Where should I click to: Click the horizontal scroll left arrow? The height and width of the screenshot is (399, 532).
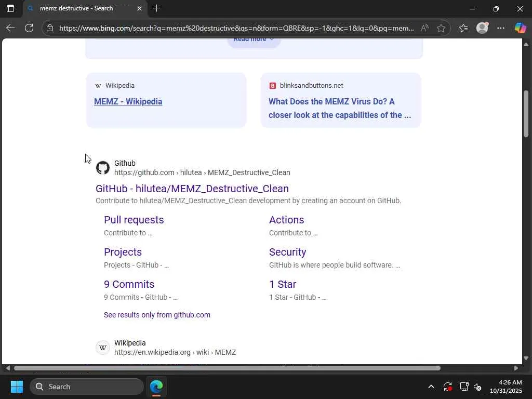(8, 368)
